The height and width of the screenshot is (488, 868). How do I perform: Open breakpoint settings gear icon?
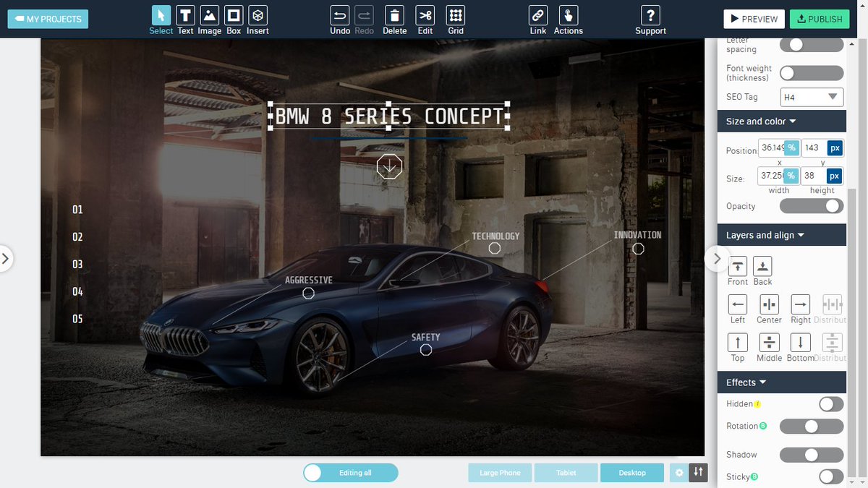pos(678,473)
